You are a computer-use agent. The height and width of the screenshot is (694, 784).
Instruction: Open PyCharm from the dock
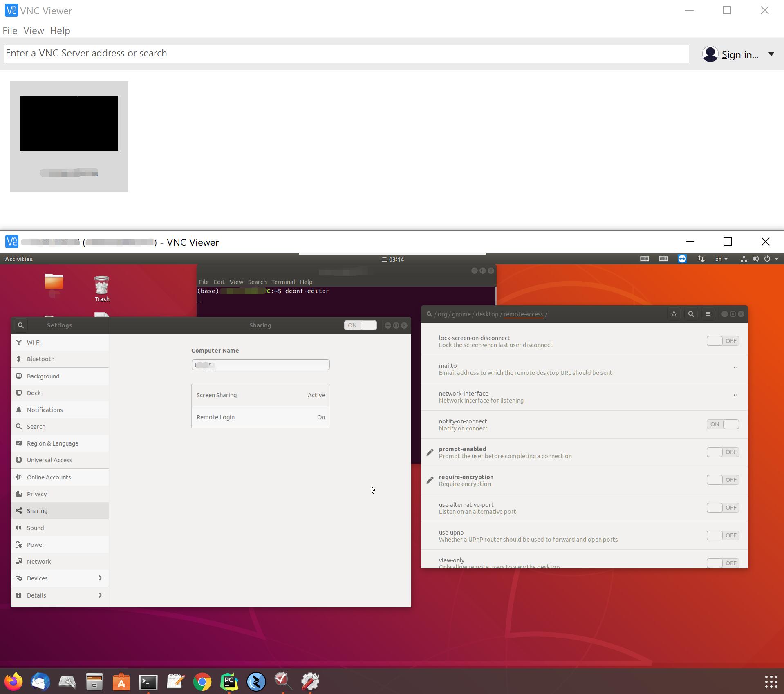[229, 681]
